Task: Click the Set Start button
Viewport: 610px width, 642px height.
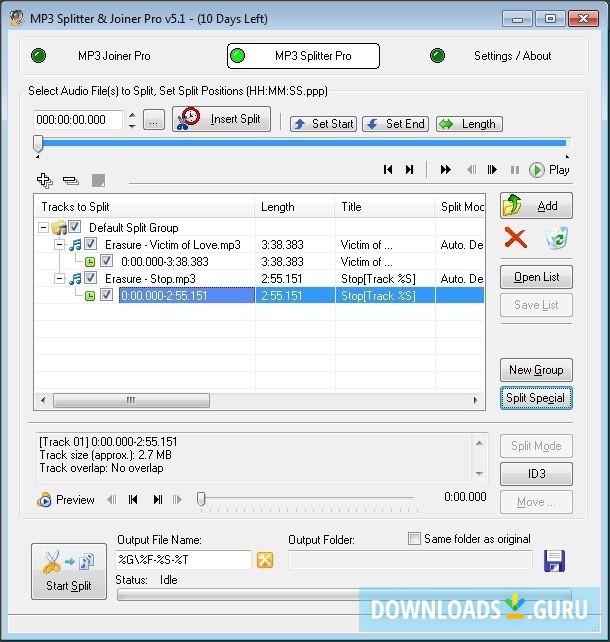Action: pyautogui.click(x=323, y=124)
